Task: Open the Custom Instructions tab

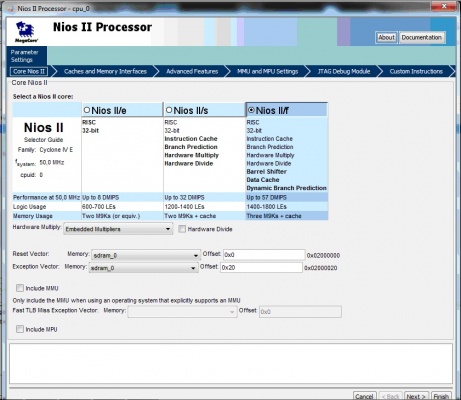Action: coord(416,71)
